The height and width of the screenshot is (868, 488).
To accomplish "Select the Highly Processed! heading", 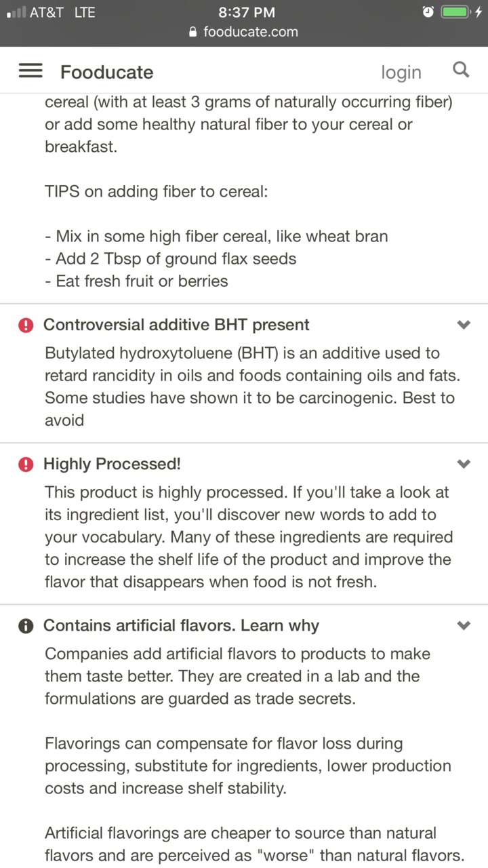I will click(x=113, y=464).
